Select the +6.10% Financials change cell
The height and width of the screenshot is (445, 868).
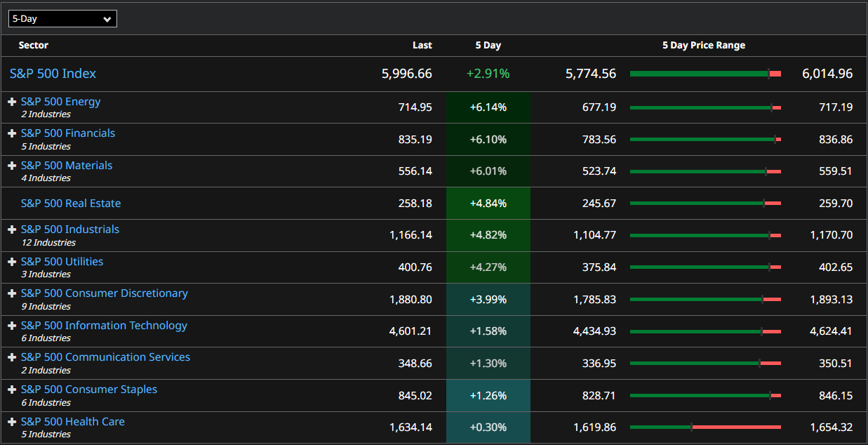coord(488,140)
